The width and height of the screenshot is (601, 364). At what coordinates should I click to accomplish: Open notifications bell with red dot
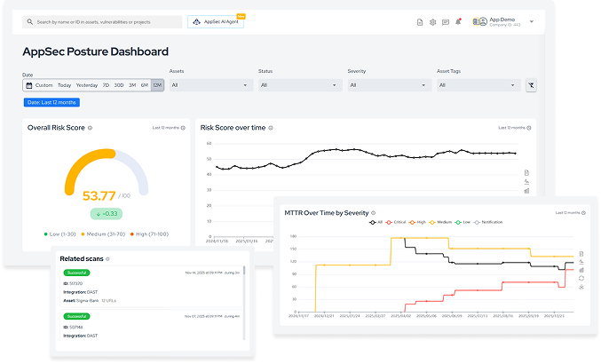(x=458, y=22)
